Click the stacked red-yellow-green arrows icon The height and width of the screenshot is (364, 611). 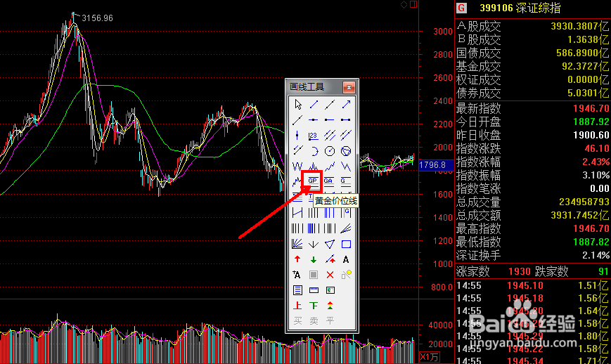[330, 306]
